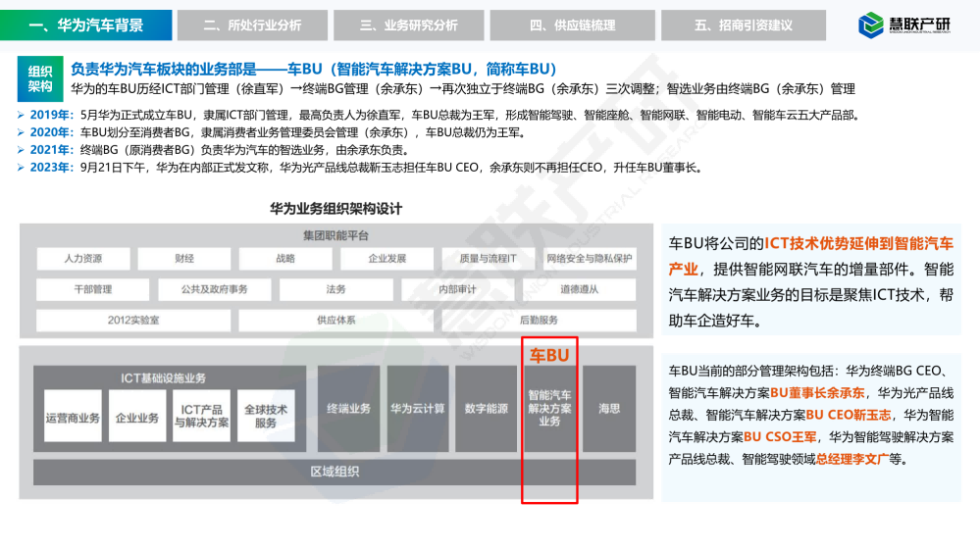980x551 pixels.
Task: Select the 2020年 year label
Action: coord(51,132)
